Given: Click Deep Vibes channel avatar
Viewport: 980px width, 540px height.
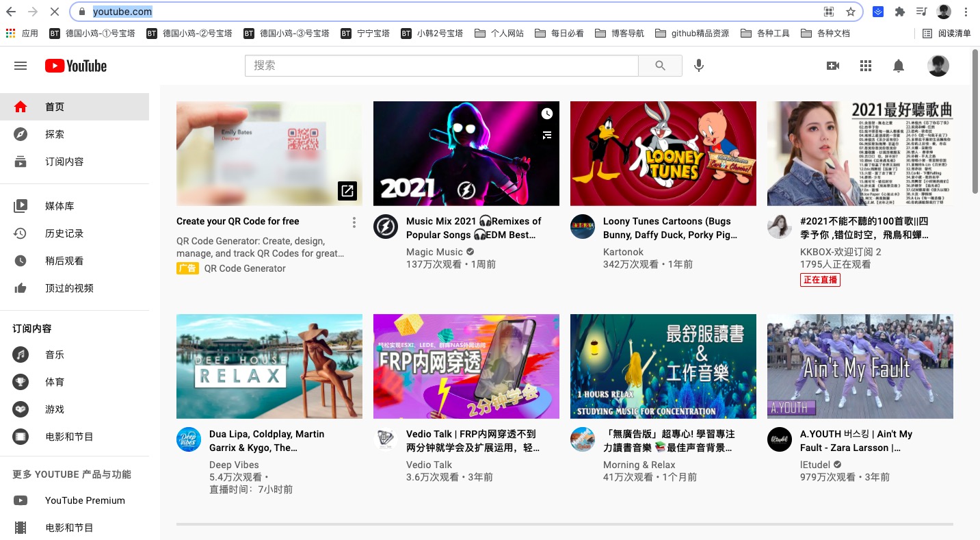Looking at the screenshot, I should (189, 439).
